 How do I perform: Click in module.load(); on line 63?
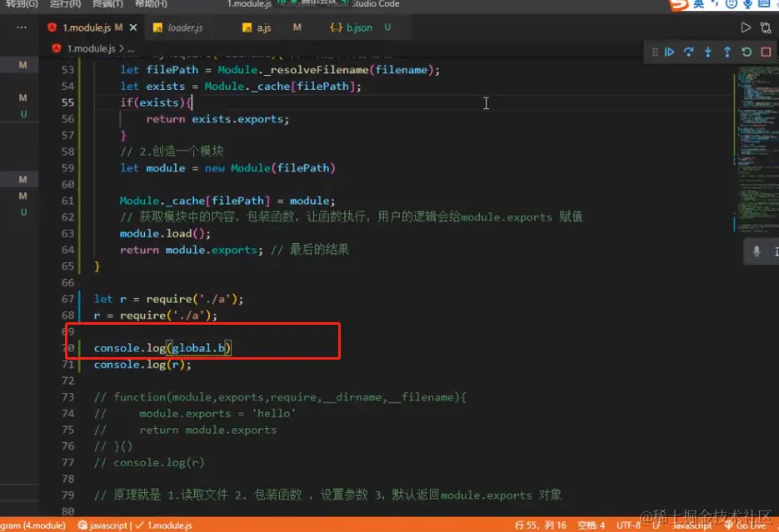point(165,234)
